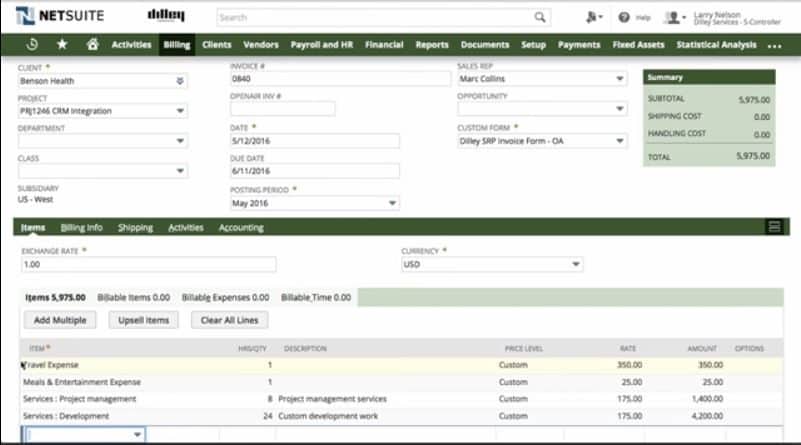The height and width of the screenshot is (445, 801).
Task: Open the Help question mark icon
Action: tap(624, 17)
